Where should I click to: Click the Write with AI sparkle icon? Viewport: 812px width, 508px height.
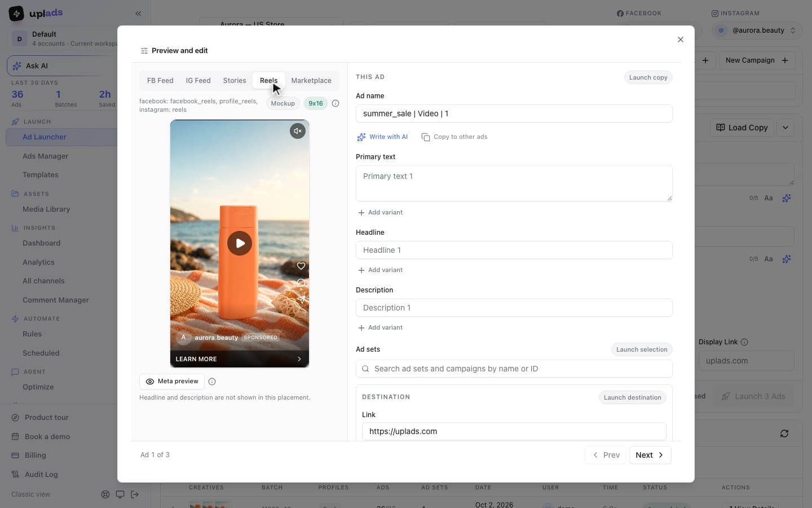tap(361, 137)
